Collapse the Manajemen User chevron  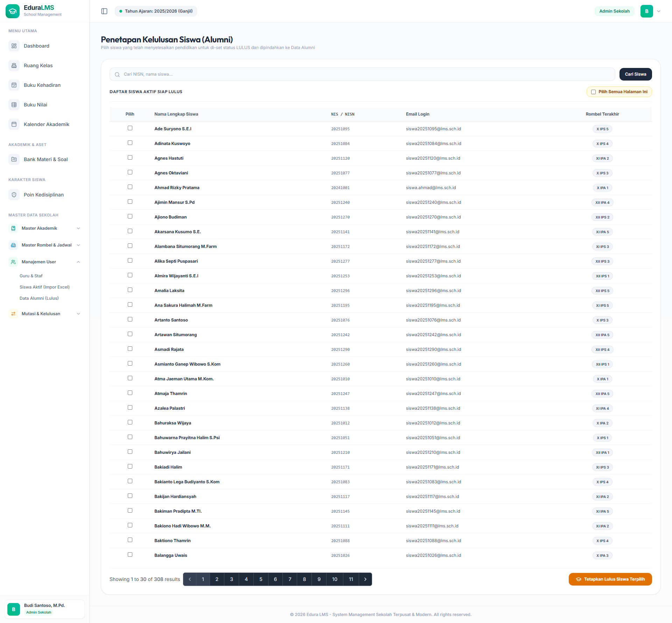(x=78, y=262)
